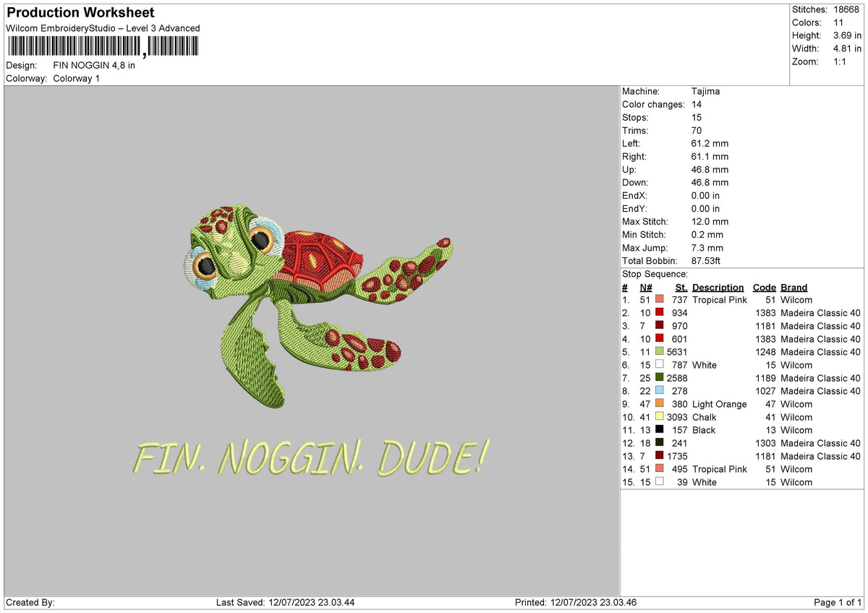The width and height of the screenshot is (868, 613).
Task: Click the Page 1 of 1 indicator
Action: [x=839, y=601]
